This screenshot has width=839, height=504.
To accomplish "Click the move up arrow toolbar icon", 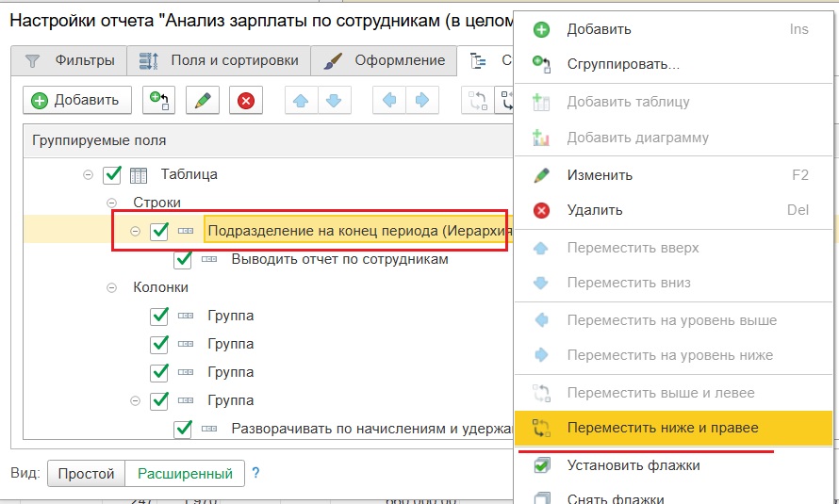I will [302, 100].
